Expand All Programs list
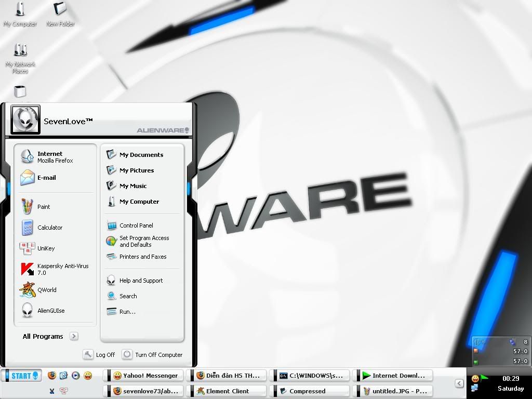 pyautogui.click(x=50, y=336)
